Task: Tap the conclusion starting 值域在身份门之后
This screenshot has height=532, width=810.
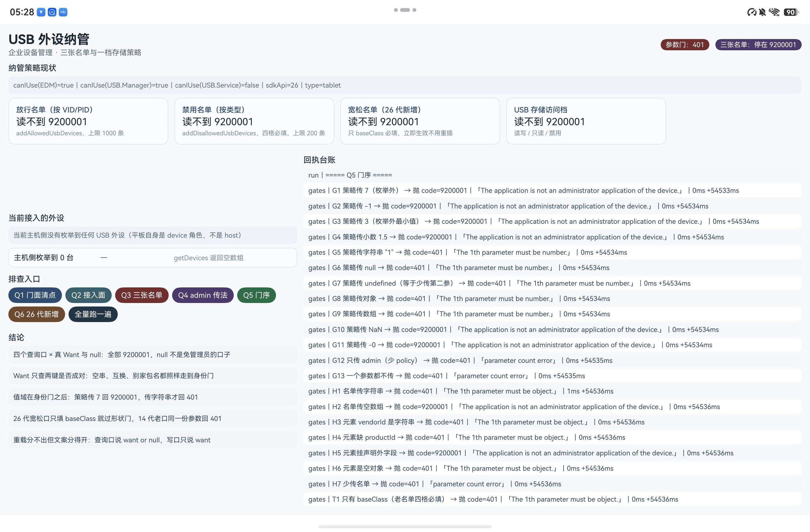Action: (153, 397)
